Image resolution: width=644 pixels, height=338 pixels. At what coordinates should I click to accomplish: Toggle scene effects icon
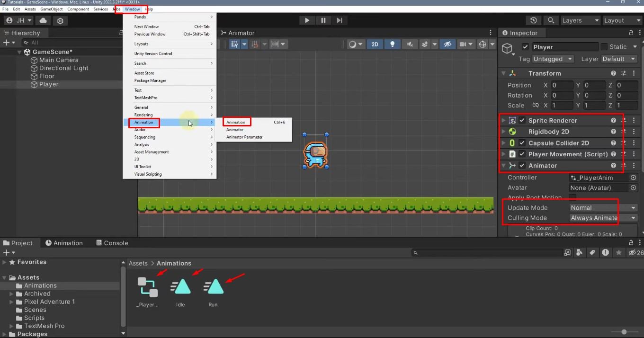tap(425, 44)
